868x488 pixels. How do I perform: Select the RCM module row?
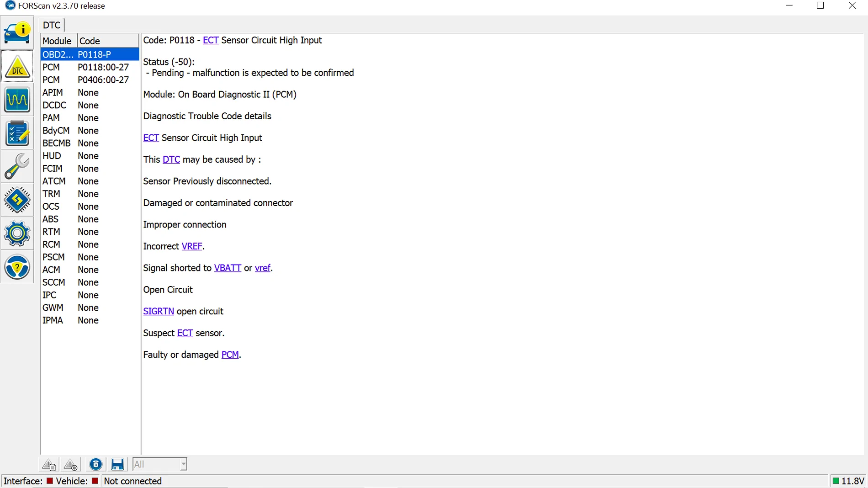point(90,244)
